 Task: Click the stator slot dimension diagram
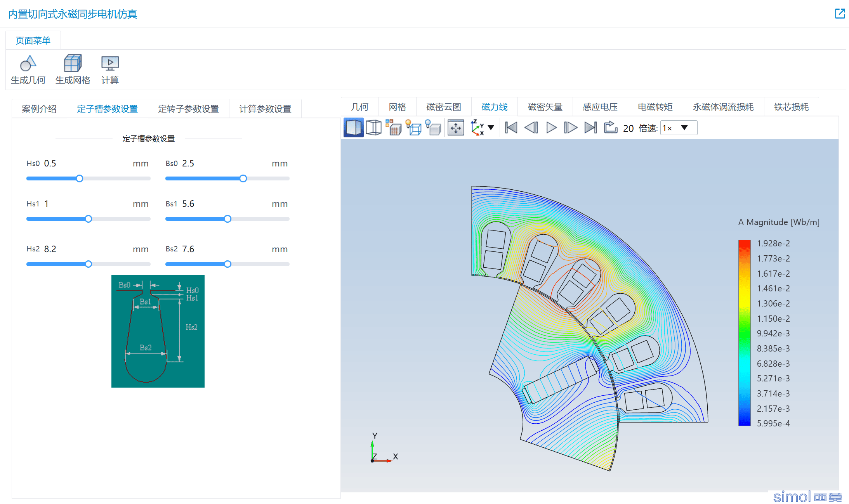(158, 331)
